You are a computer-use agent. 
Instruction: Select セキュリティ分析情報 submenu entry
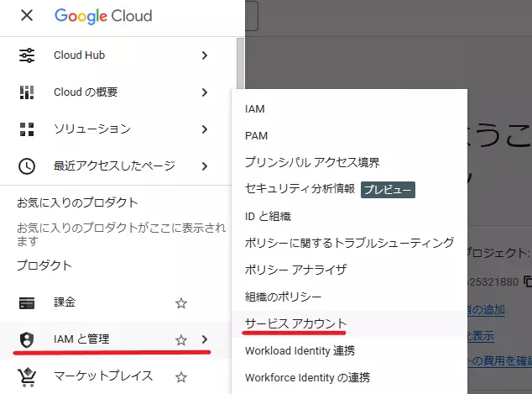pos(349,189)
